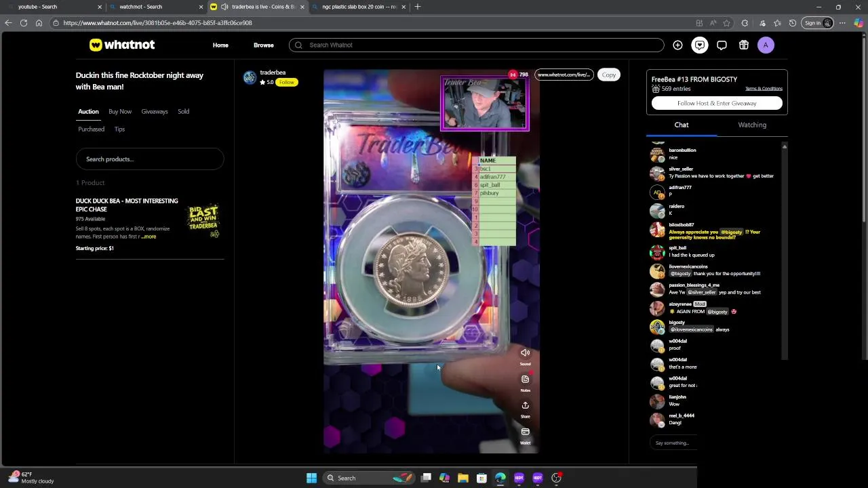The height and width of the screenshot is (488, 868).
Task: Open browser Extensions puzzle icon
Action: pyautogui.click(x=745, y=23)
